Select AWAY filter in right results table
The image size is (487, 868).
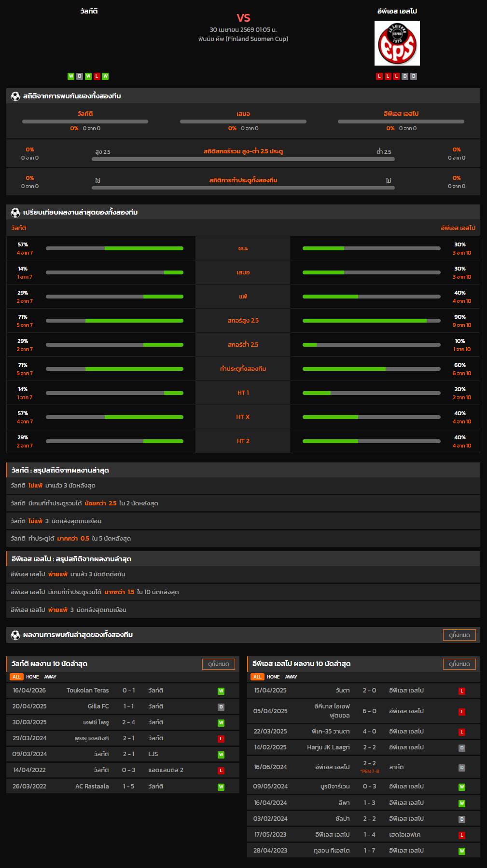point(291,677)
